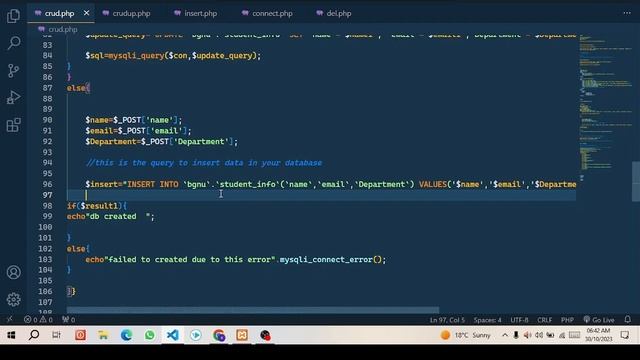
Task: Click Ln 97, Col 5 cursor position
Action: pyautogui.click(x=447, y=320)
